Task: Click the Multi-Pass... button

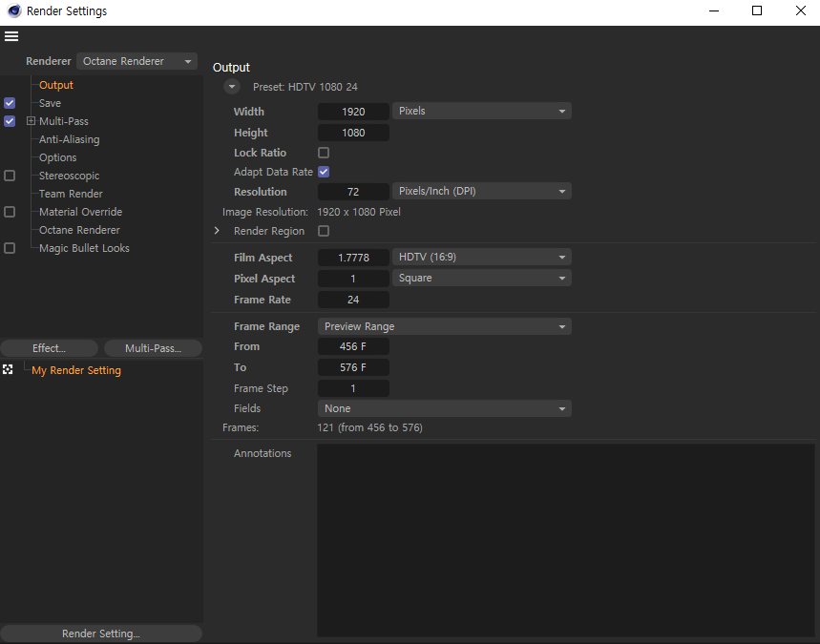Action: pos(154,348)
